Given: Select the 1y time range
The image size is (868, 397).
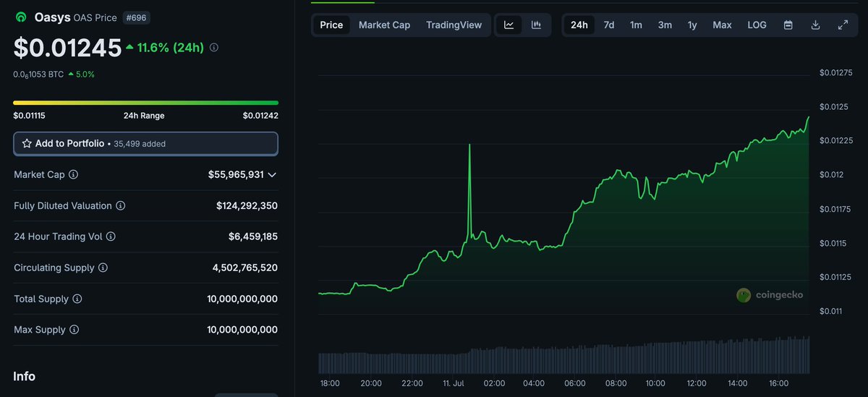Looking at the screenshot, I should pos(692,25).
